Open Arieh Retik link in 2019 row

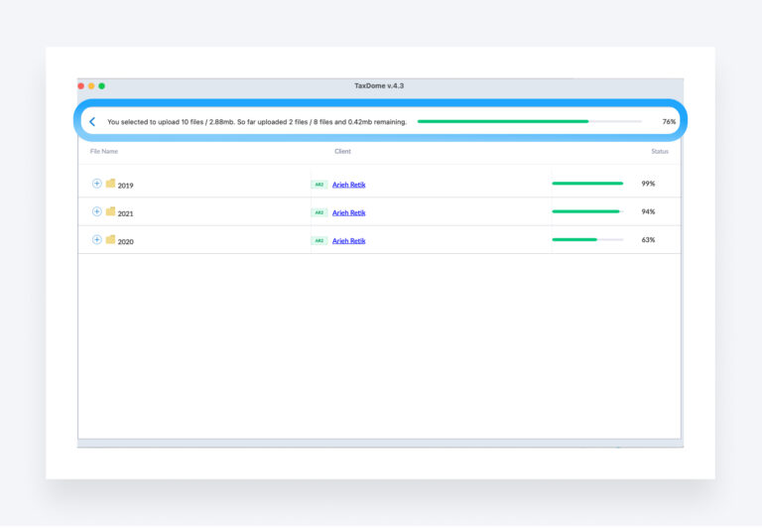point(348,185)
